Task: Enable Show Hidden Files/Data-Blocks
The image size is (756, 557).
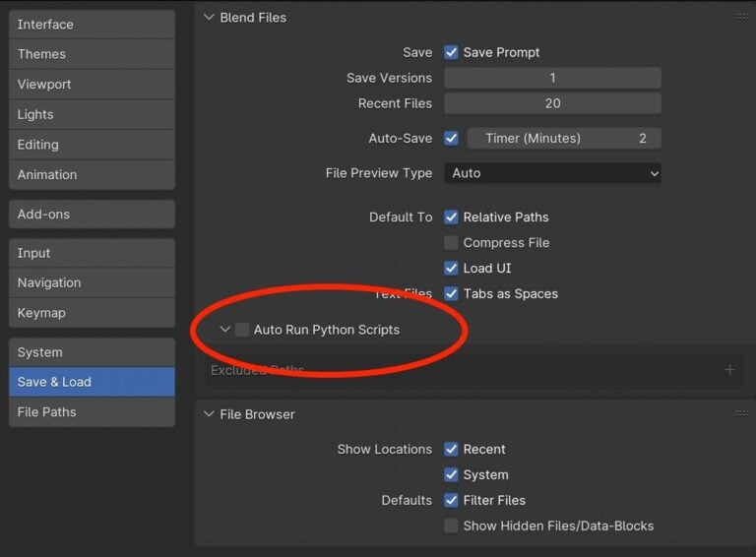Action: pyautogui.click(x=451, y=526)
